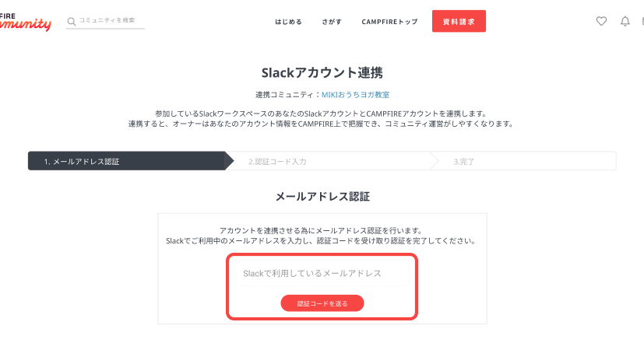
Task: Click the 連携コミュニティ label text
Action: (286, 94)
